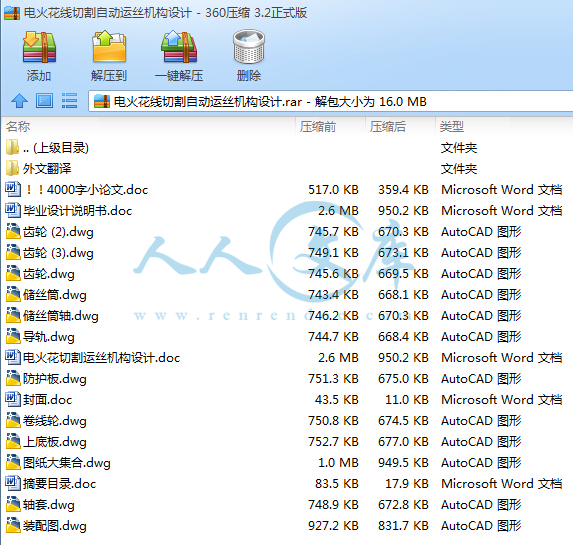Viewport: 573px width, 545px height.
Task: Click the 360压缩 app icon in title bar
Action: click(x=12, y=13)
